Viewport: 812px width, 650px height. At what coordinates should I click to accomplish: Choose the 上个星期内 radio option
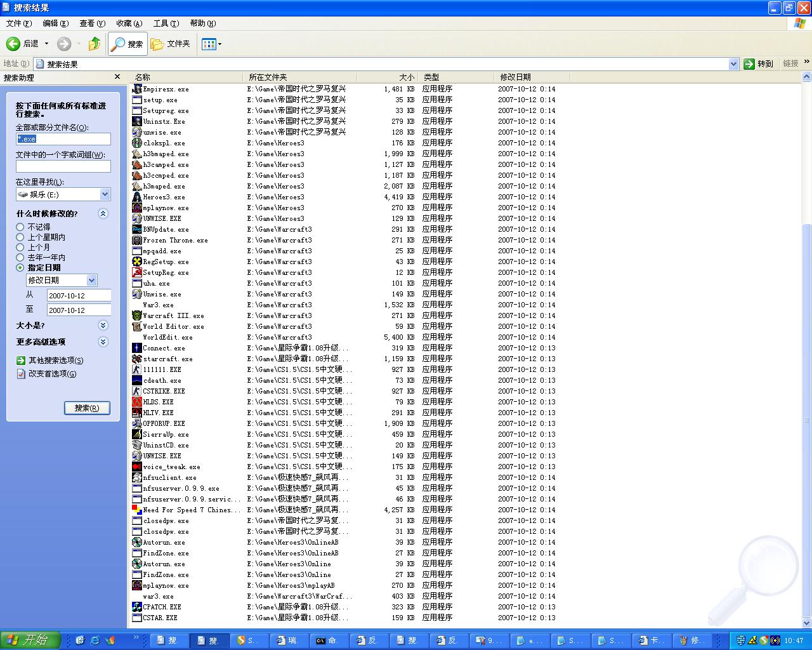click(x=20, y=237)
